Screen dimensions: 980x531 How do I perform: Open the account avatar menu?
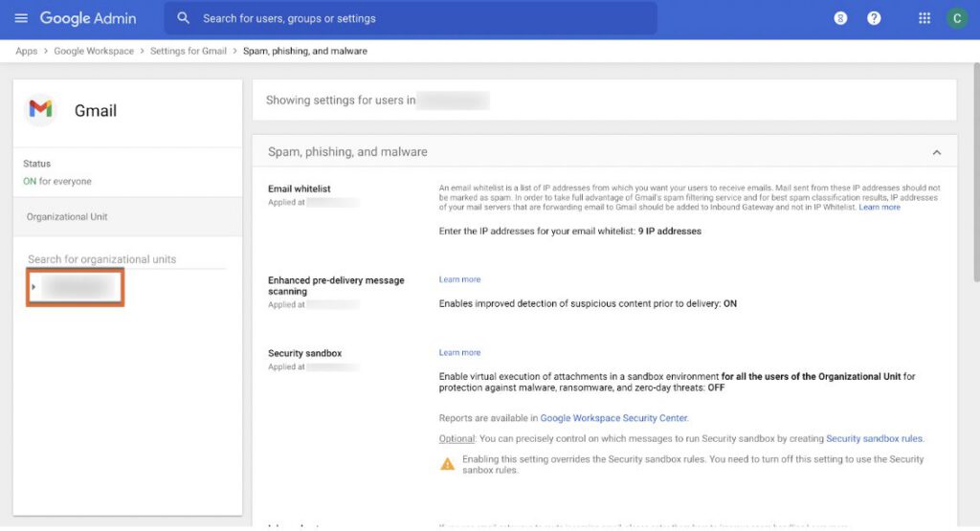[956, 18]
